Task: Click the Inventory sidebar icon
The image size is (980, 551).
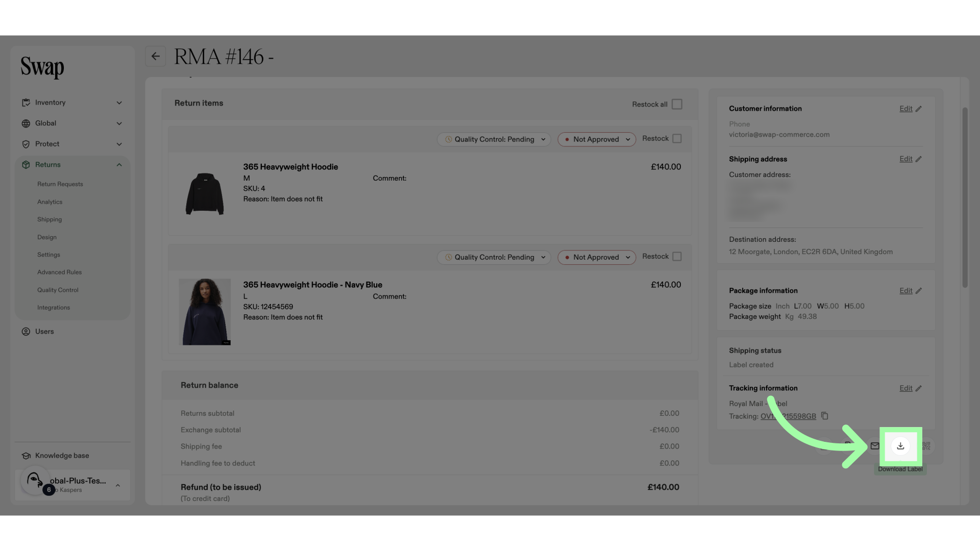Action: click(x=26, y=103)
